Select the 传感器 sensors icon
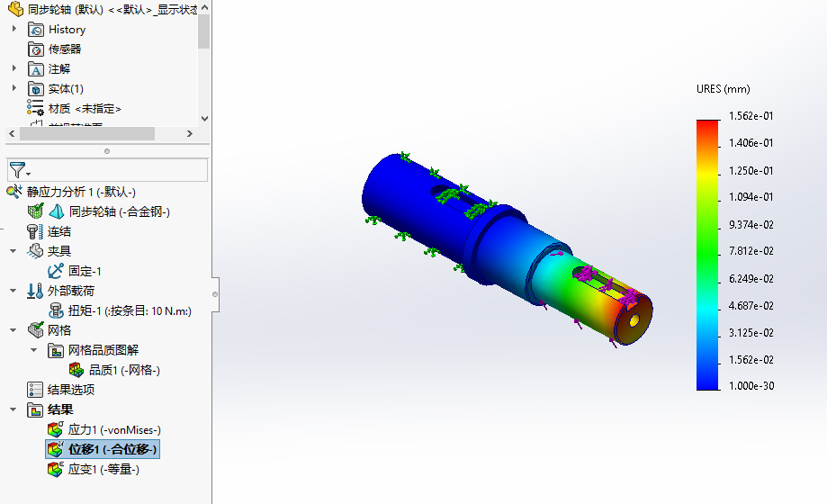 pos(36,49)
